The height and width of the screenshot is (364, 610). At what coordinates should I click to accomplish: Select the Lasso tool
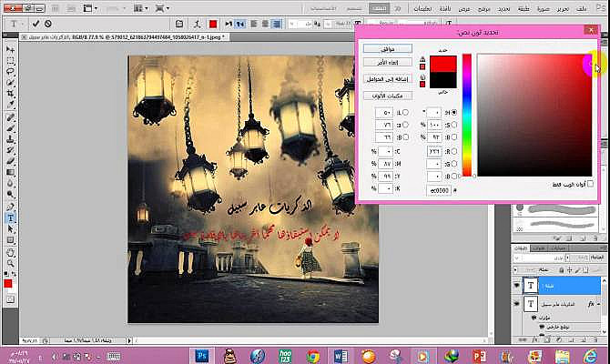pos(11,72)
